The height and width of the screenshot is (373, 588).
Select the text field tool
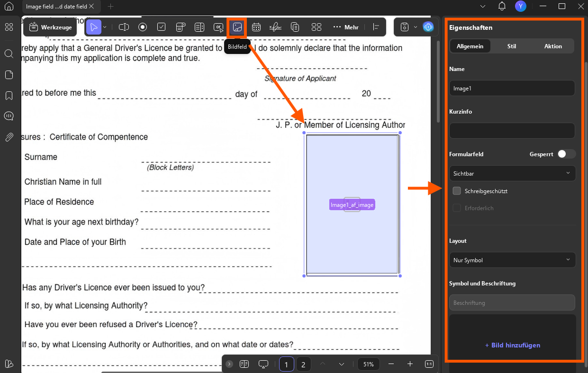pos(124,27)
